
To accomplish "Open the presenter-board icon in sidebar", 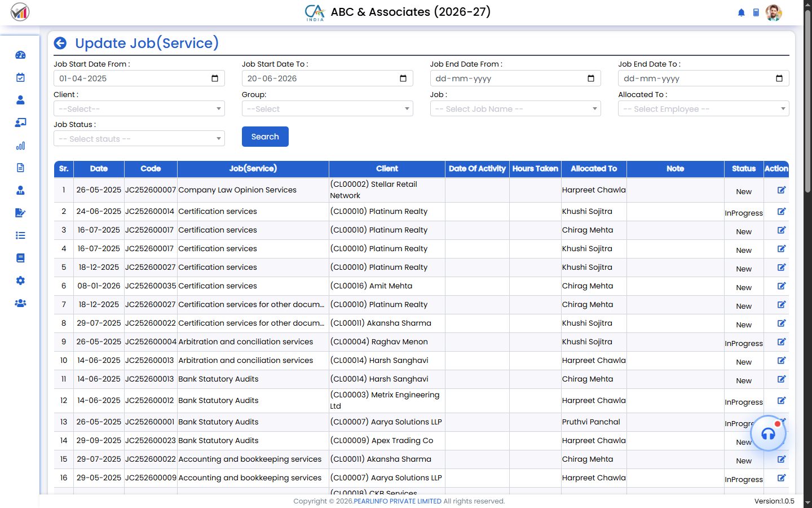I will pos(20,122).
